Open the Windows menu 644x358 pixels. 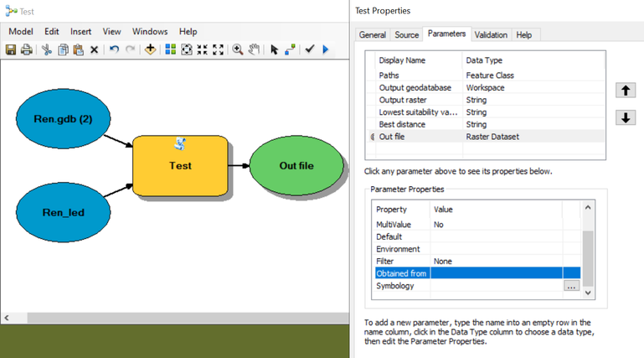150,32
